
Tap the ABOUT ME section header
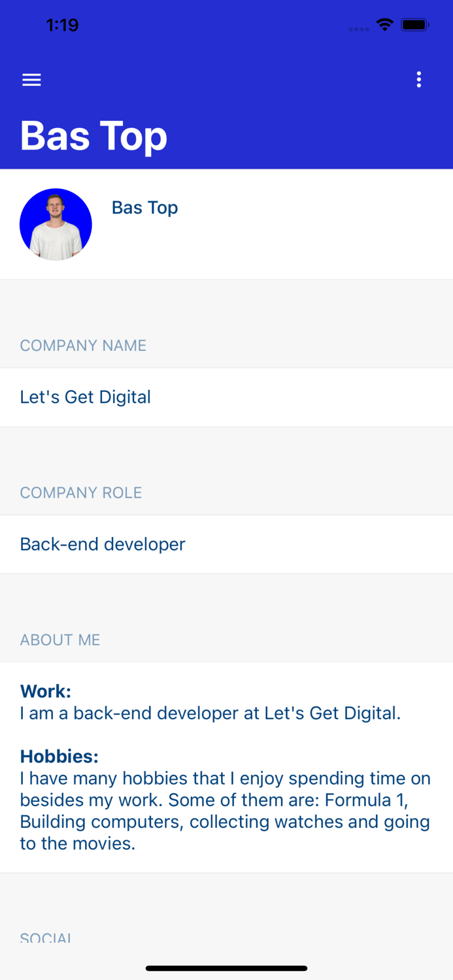[60, 640]
